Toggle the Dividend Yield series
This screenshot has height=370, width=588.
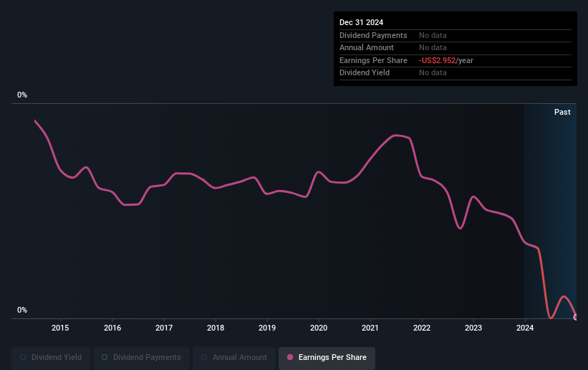point(51,358)
